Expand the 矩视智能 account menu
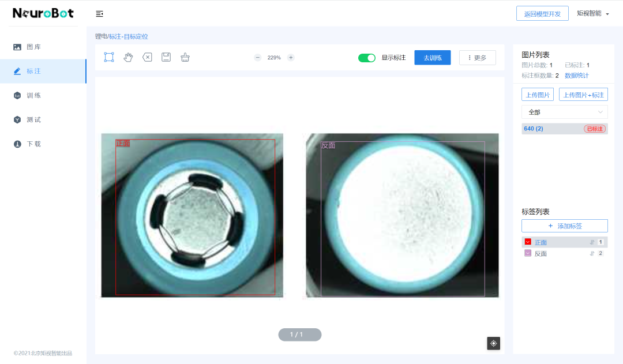Image resolution: width=623 pixels, height=364 pixels. coord(593,13)
